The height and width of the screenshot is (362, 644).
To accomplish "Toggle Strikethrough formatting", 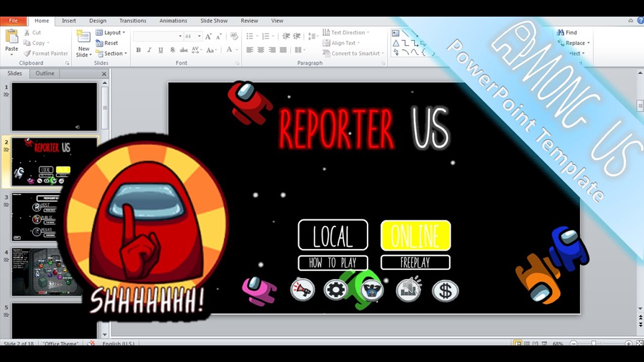I will pyautogui.click(x=184, y=50).
